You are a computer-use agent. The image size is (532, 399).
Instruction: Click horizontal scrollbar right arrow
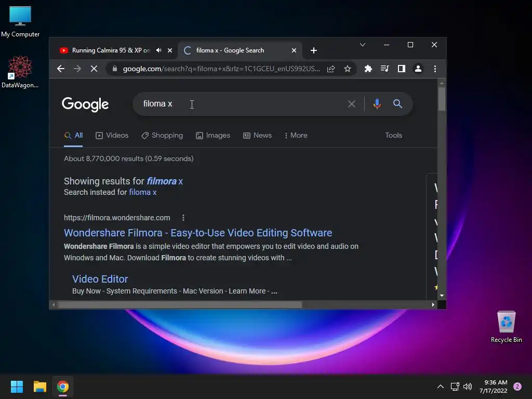[x=433, y=304]
